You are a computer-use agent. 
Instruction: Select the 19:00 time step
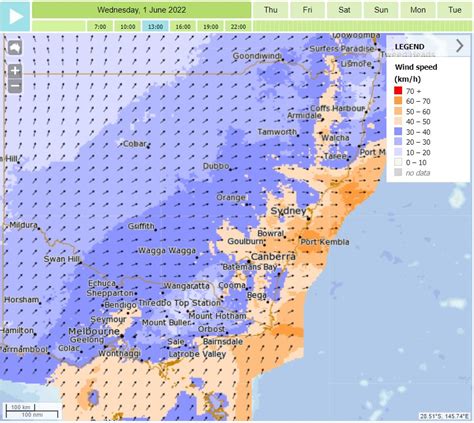[211, 26]
